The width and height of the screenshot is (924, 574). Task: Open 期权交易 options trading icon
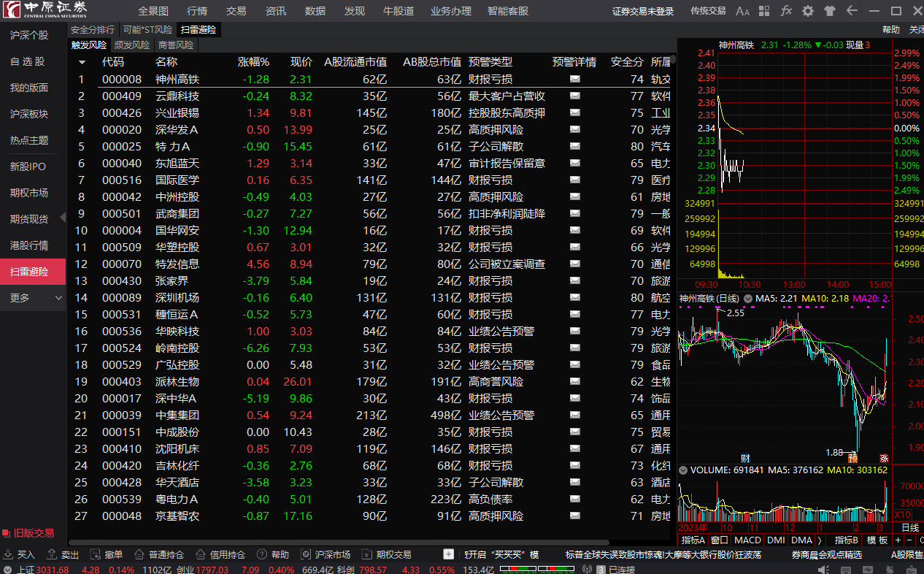coord(366,554)
